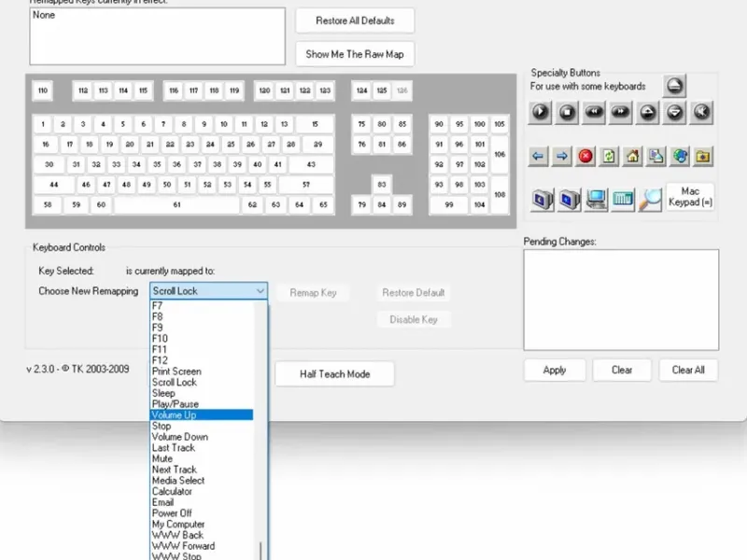Pick Last Track in the remapping list

(202, 448)
